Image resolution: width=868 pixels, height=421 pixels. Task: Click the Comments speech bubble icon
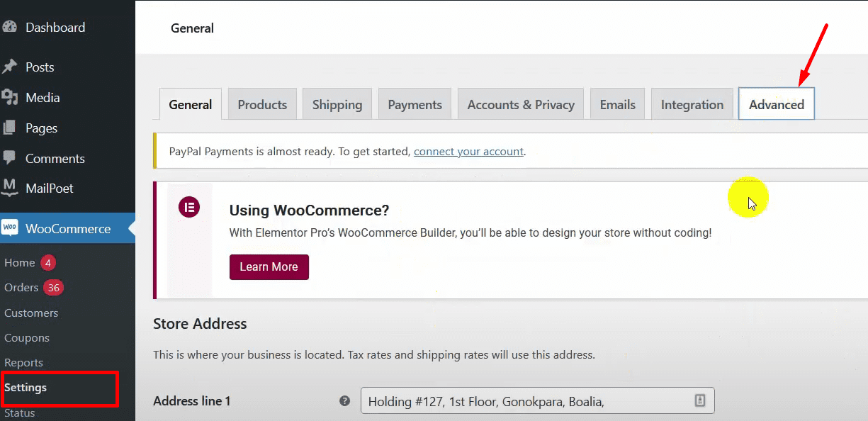click(9, 159)
